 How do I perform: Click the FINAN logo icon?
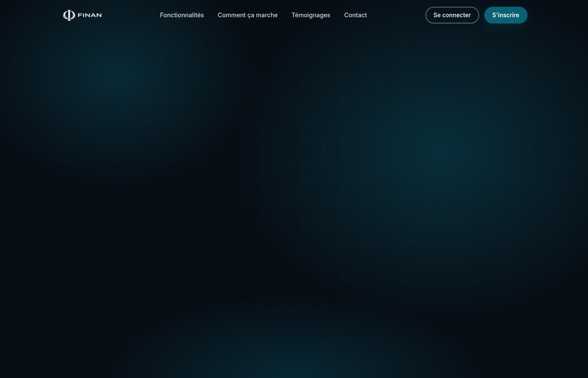[x=69, y=15]
